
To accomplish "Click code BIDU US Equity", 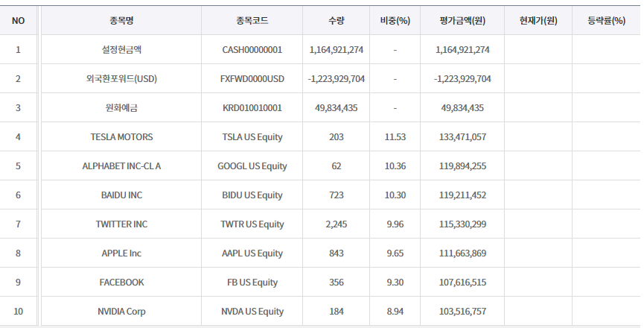I will tap(252, 195).
